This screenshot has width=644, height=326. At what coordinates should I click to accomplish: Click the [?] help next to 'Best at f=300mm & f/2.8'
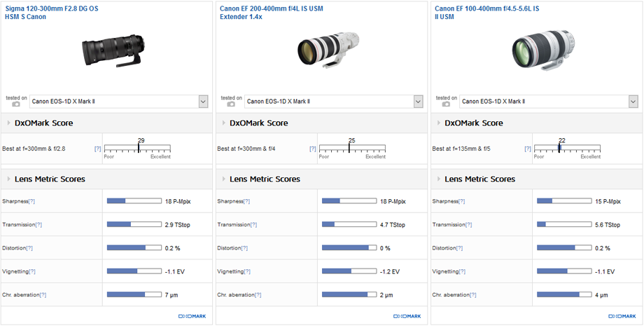[x=97, y=149]
